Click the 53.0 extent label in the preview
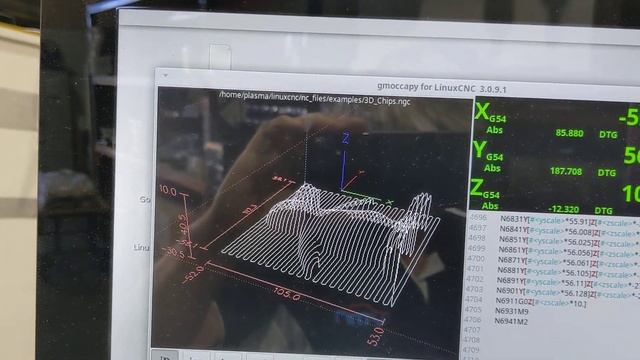This screenshot has width=640, height=360. [376, 336]
